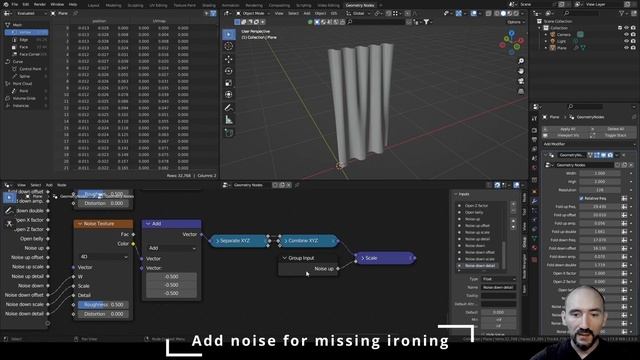Open the Global transform orientation dropdown
This screenshot has height=360, width=640.
pyautogui.click(x=358, y=13)
